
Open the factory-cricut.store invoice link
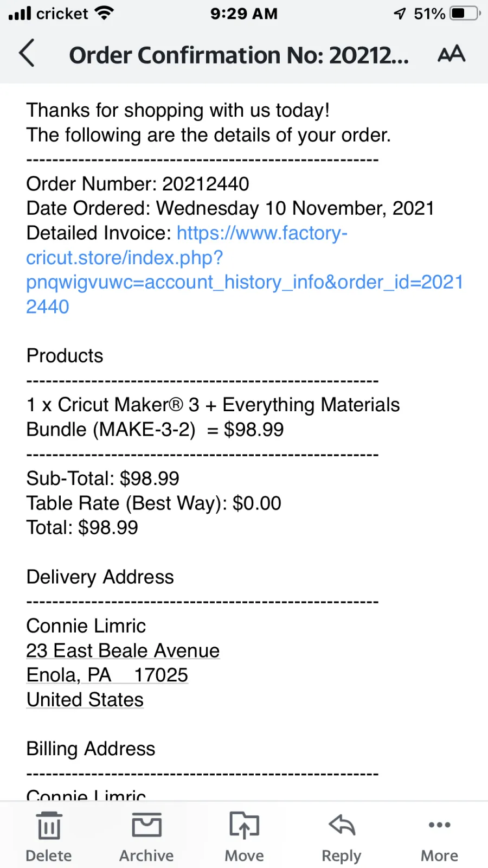(x=245, y=270)
